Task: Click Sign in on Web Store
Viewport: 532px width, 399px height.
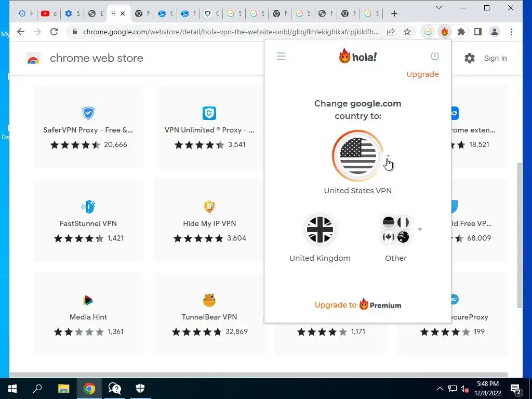Action: pyautogui.click(x=495, y=58)
